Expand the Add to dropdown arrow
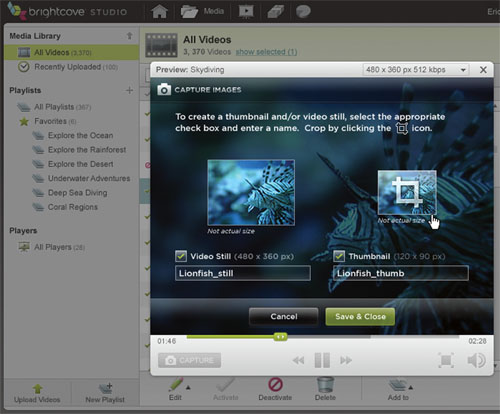 411,387
